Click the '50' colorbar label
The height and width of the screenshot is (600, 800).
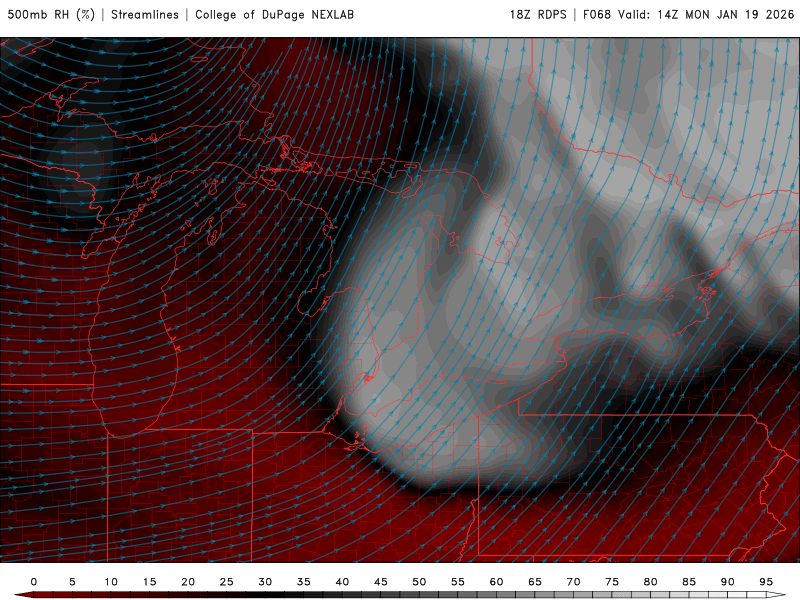click(x=419, y=582)
